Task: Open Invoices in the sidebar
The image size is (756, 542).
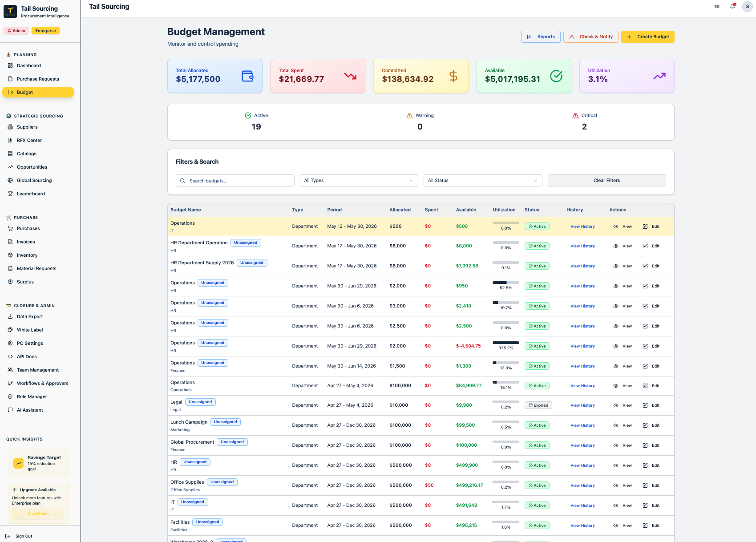Action: point(38,242)
